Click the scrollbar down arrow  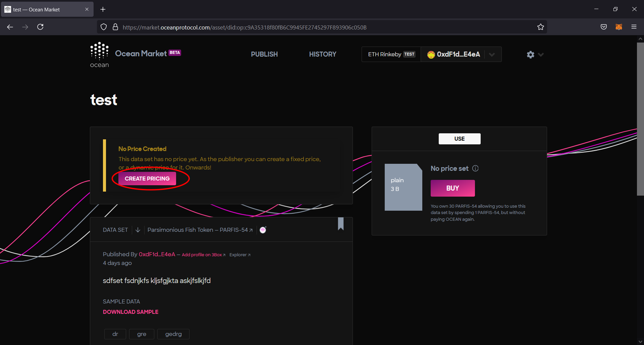pos(640,342)
